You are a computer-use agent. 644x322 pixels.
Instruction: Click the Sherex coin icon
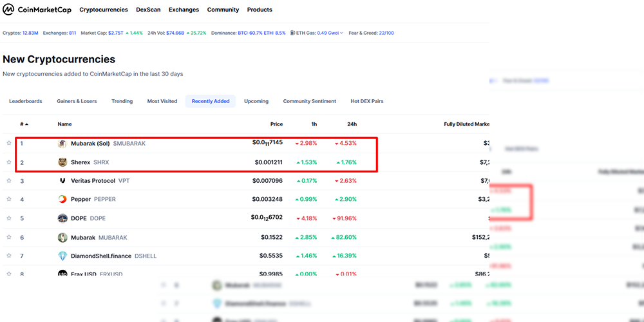point(62,162)
